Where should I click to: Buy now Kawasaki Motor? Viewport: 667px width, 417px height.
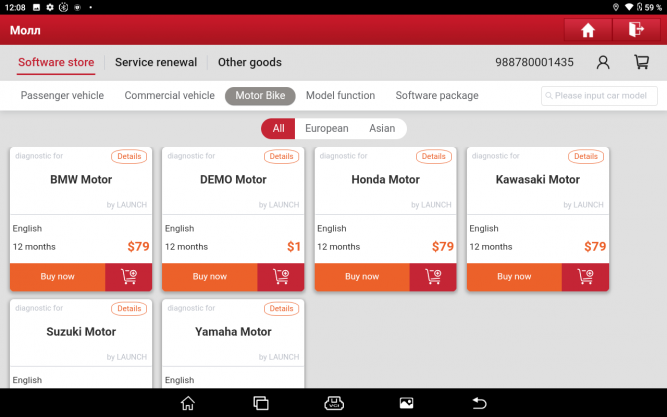coord(514,277)
